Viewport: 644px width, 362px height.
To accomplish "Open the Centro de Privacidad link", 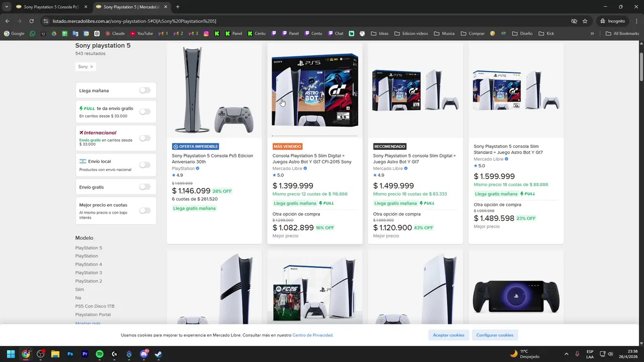I will [x=312, y=335].
